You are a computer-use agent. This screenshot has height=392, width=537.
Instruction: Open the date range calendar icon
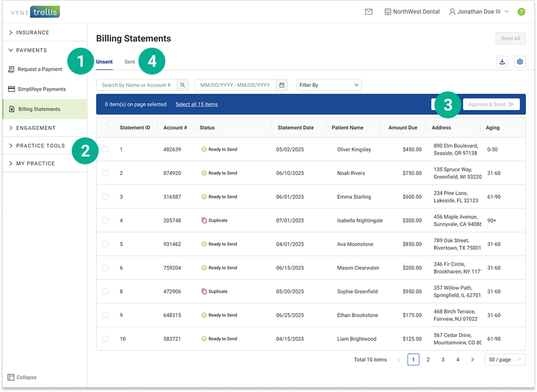coord(282,85)
